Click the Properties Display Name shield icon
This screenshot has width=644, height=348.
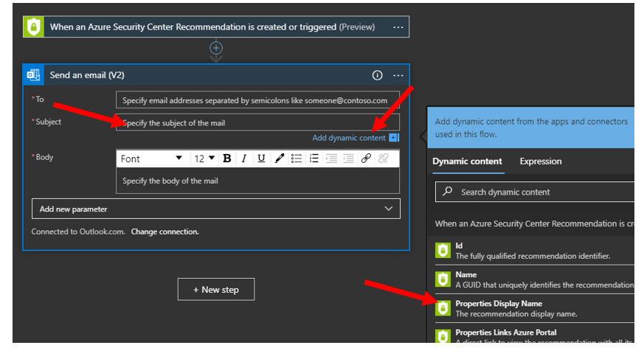(443, 308)
